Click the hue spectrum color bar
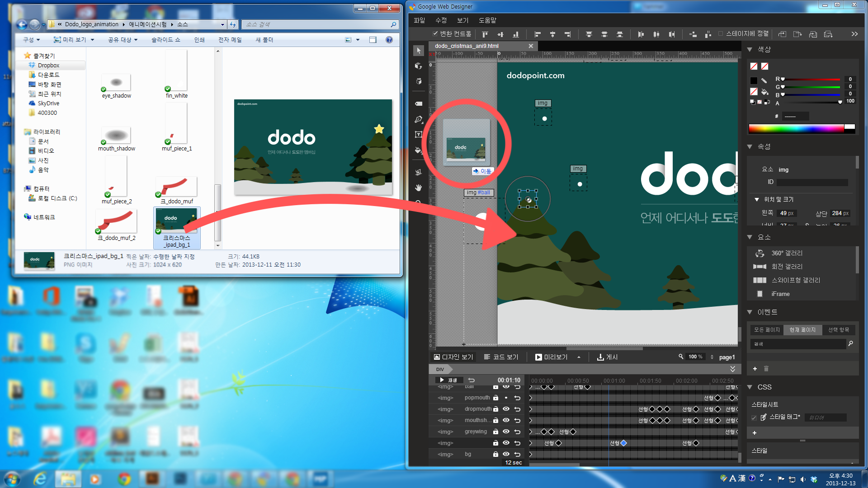This screenshot has width=868, height=488. (x=796, y=129)
